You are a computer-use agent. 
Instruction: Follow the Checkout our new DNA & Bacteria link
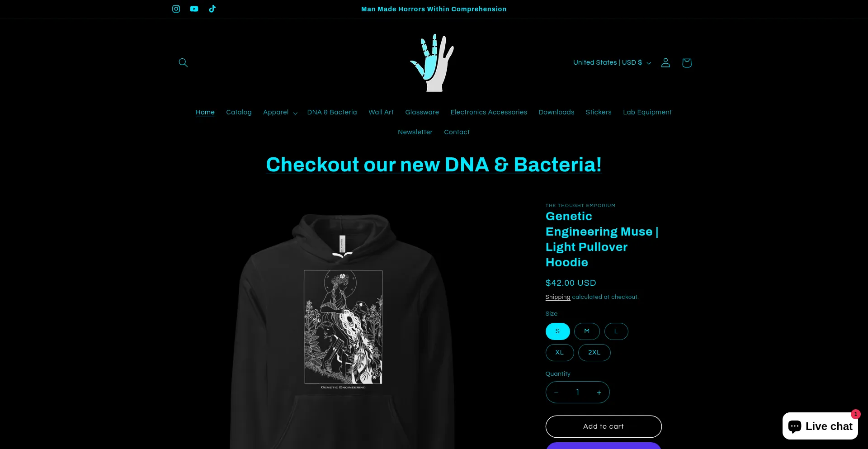coord(434,165)
